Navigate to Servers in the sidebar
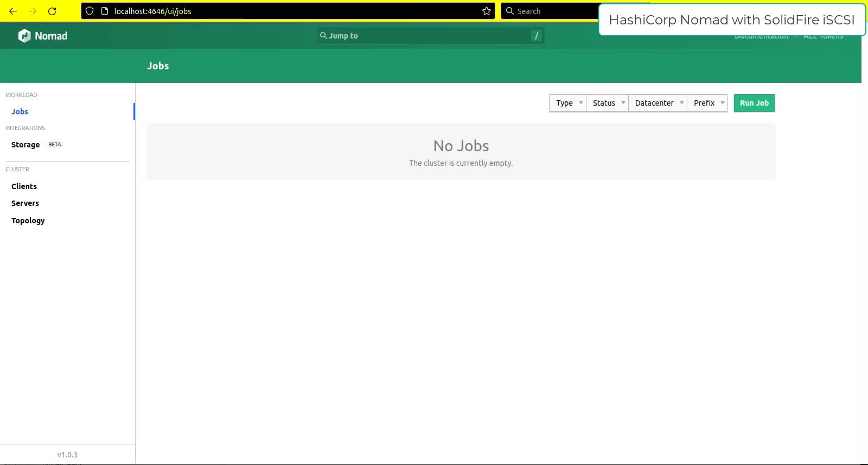This screenshot has width=868, height=465. tap(25, 203)
